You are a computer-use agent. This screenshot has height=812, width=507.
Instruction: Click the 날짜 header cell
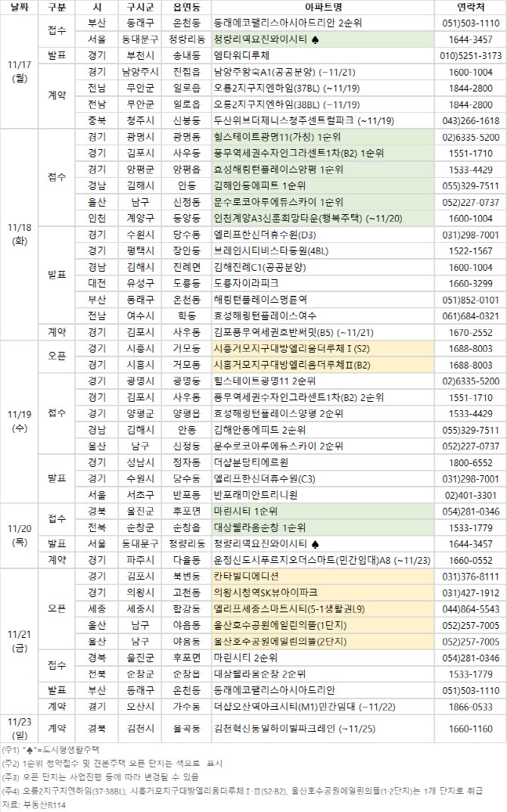[18, 7]
